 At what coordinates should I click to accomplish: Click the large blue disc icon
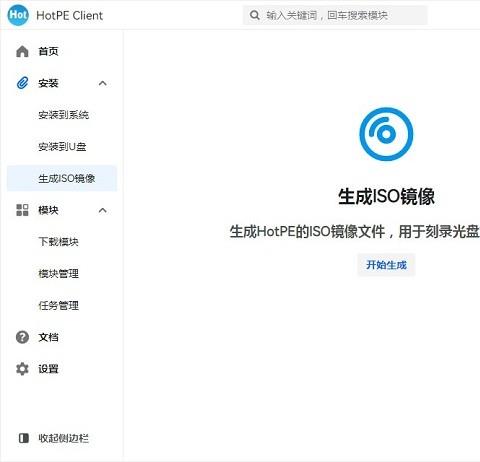(386, 134)
